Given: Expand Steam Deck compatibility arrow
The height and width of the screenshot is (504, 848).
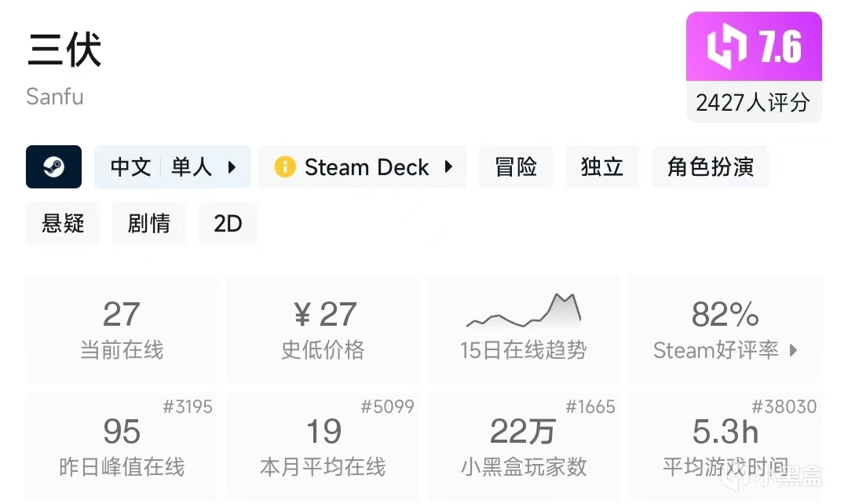Looking at the screenshot, I should pyautogui.click(x=448, y=166).
